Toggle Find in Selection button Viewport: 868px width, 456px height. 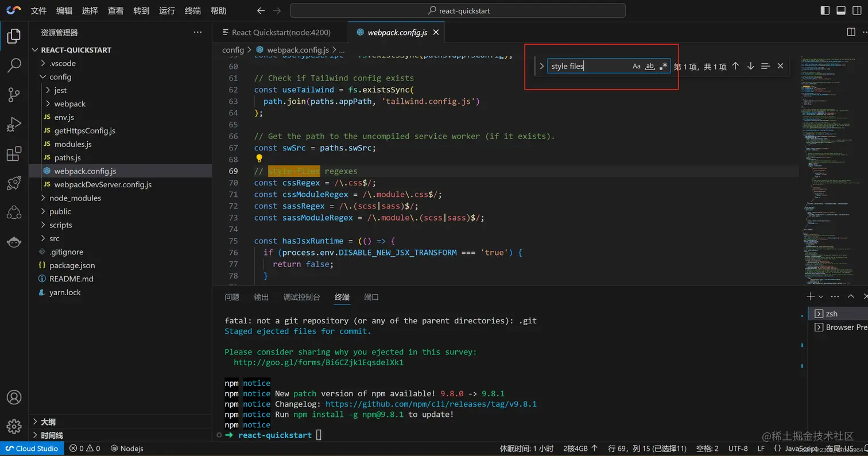(765, 66)
